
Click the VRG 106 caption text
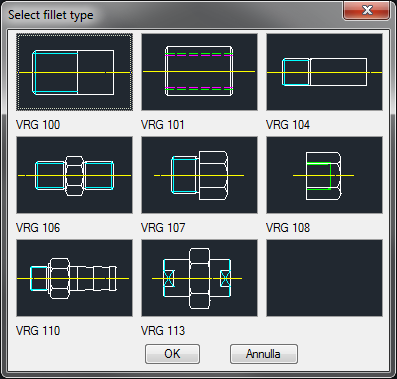tap(38, 228)
